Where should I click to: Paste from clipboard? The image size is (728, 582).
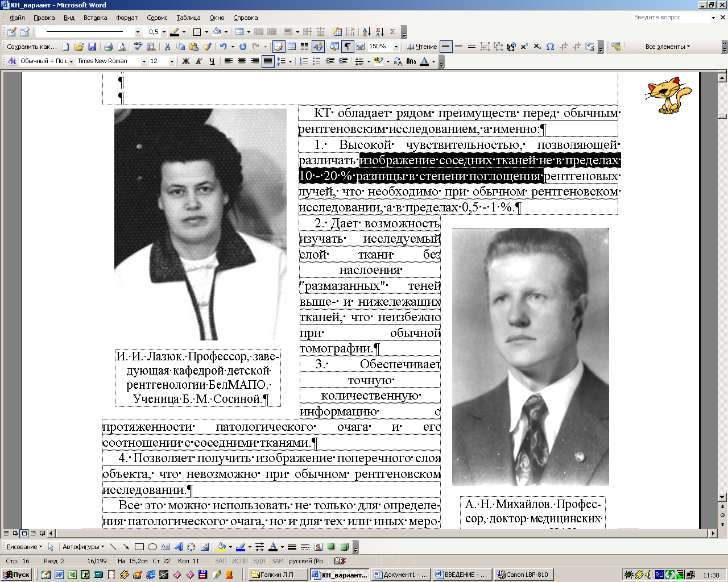click(x=194, y=47)
